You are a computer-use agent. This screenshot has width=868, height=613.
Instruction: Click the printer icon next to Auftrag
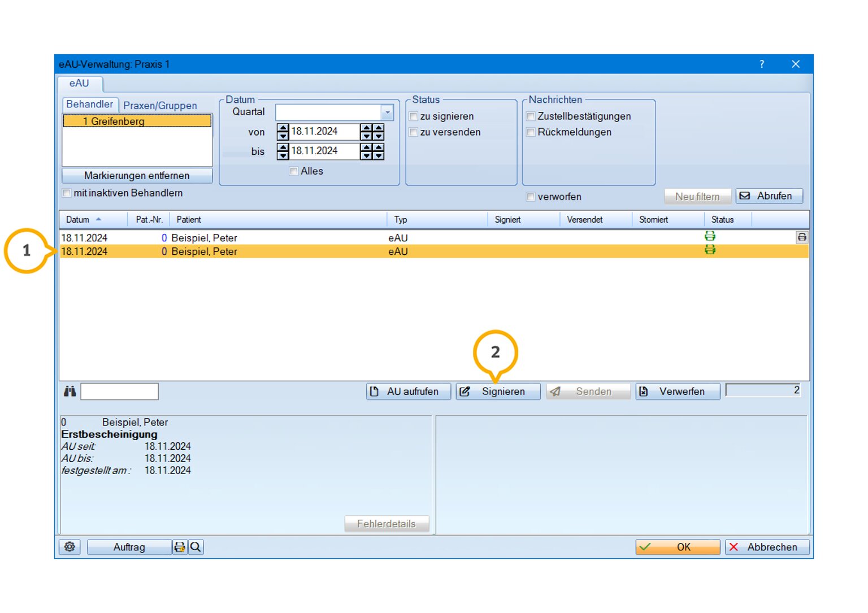[180, 547]
